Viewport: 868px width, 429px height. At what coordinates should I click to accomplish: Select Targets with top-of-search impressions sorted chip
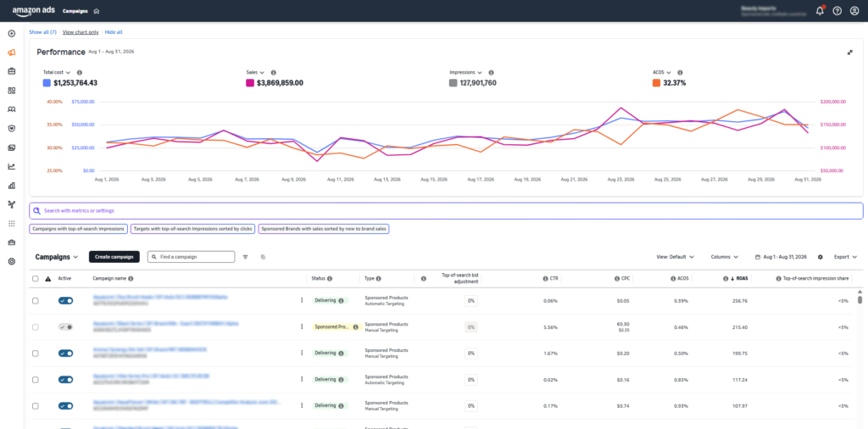(x=192, y=229)
